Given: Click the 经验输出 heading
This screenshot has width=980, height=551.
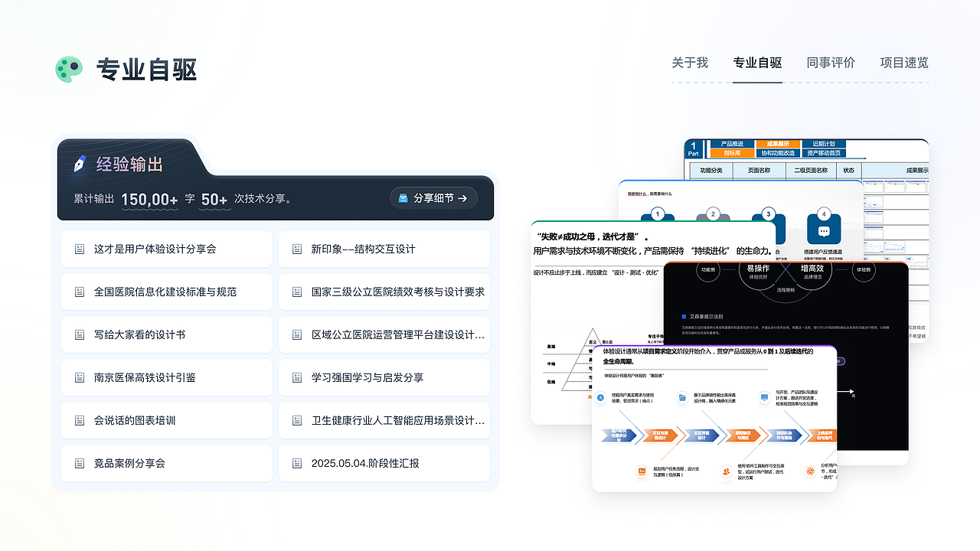Looking at the screenshot, I should [x=129, y=165].
